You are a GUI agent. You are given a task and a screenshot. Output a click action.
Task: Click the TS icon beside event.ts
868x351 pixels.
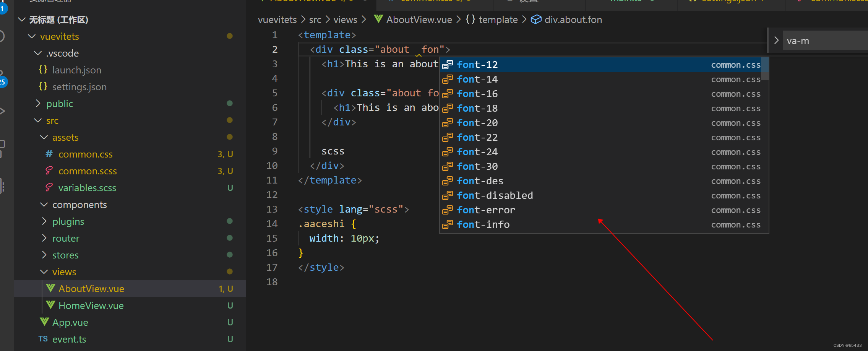click(43, 339)
